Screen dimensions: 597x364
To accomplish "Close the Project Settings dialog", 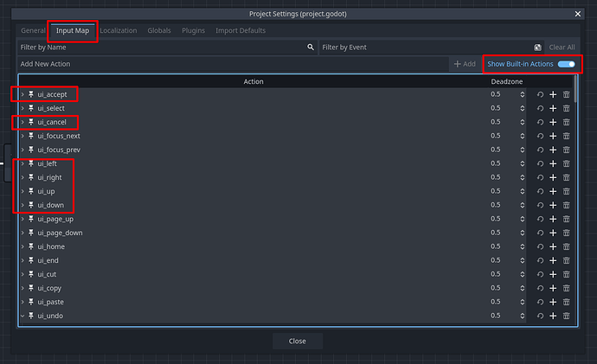I will coord(578,14).
